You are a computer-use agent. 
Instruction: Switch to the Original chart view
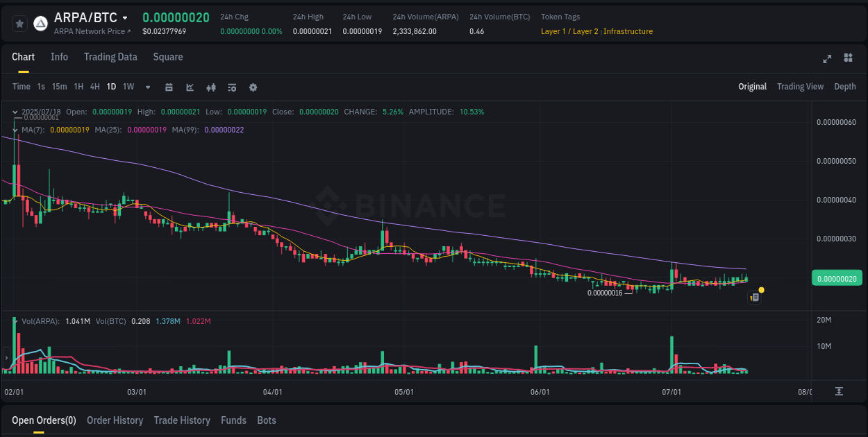pyautogui.click(x=752, y=87)
